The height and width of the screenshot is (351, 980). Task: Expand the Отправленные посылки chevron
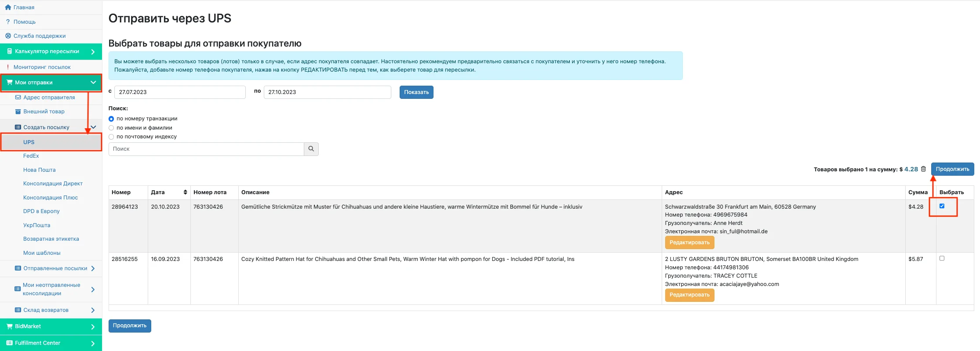point(93,268)
